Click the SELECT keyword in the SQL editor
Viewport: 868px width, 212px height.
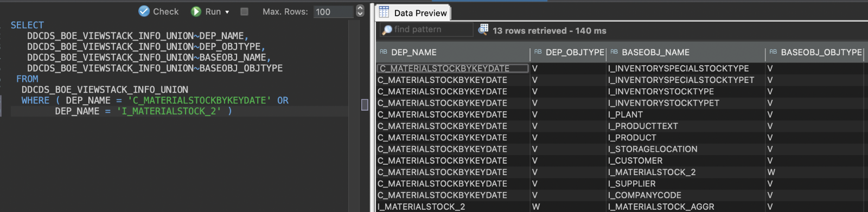click(x=27, y=25)
